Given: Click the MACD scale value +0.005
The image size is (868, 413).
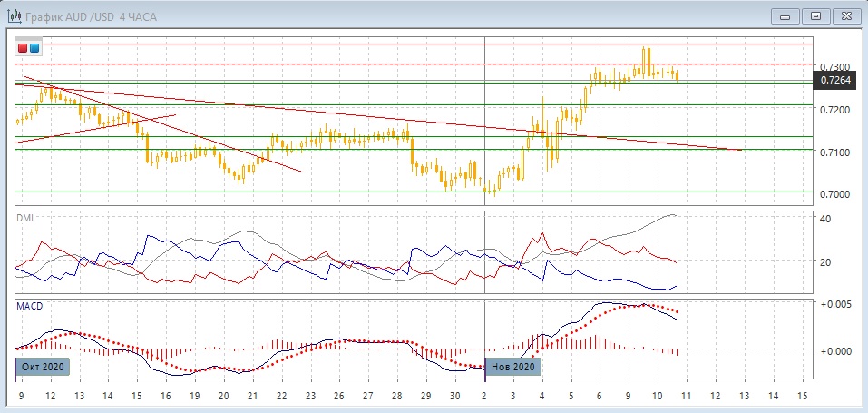Looking at the screenshot, I should click(x=834, y=304).
